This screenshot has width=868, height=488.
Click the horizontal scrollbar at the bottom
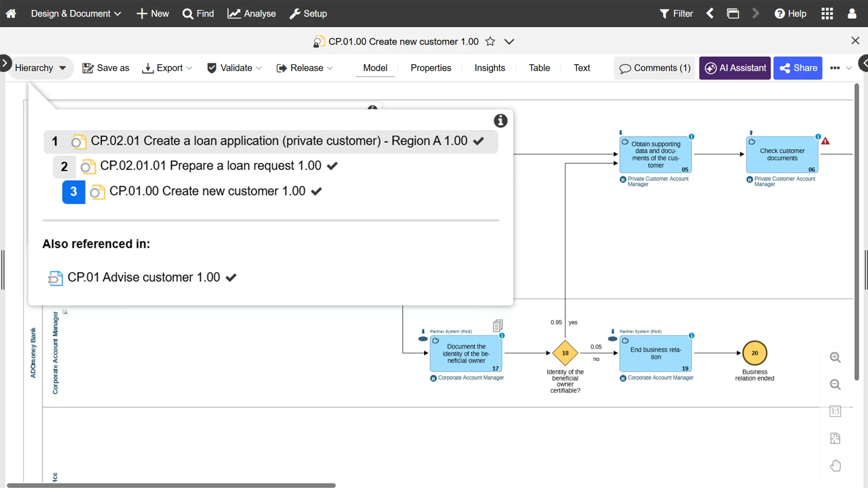(x=171, y=485)
